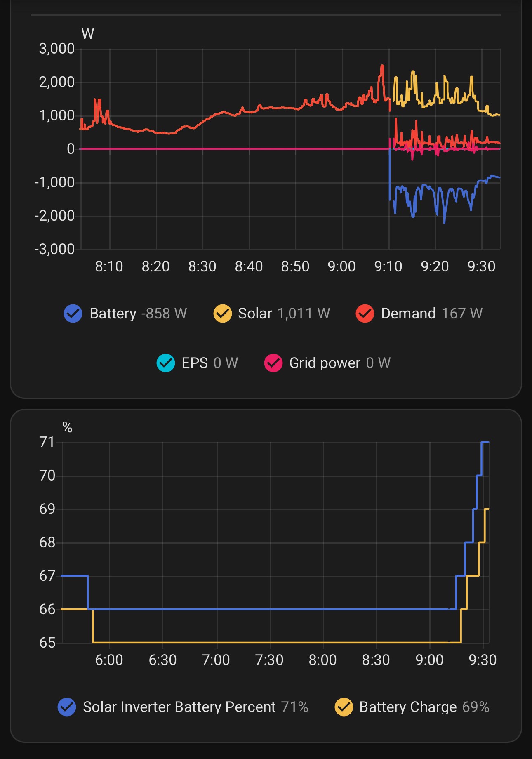
Task: Click the 71 label on percent axis
Action: (x=47, y=442)
